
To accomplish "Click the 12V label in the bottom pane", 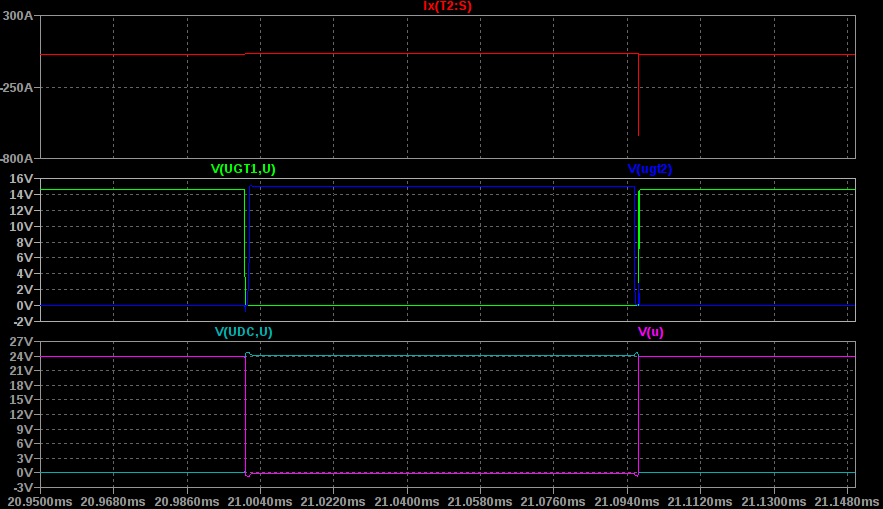I will point(21,414).
